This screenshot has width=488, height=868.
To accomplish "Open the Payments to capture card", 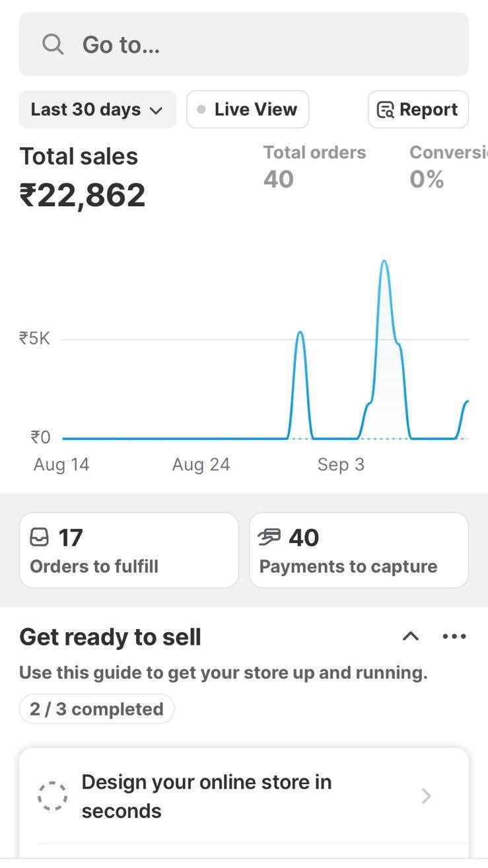I will coord(359,550).
